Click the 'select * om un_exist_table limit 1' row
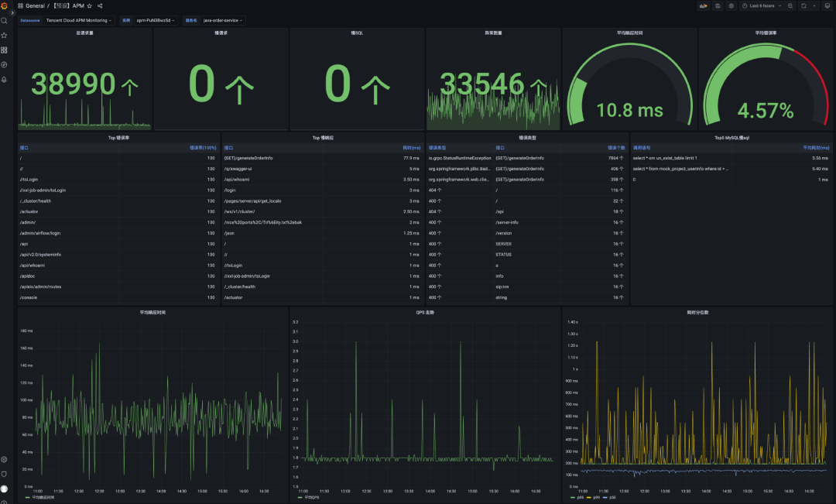The height and width of the screenshot is (504, 836). (731, 158)
